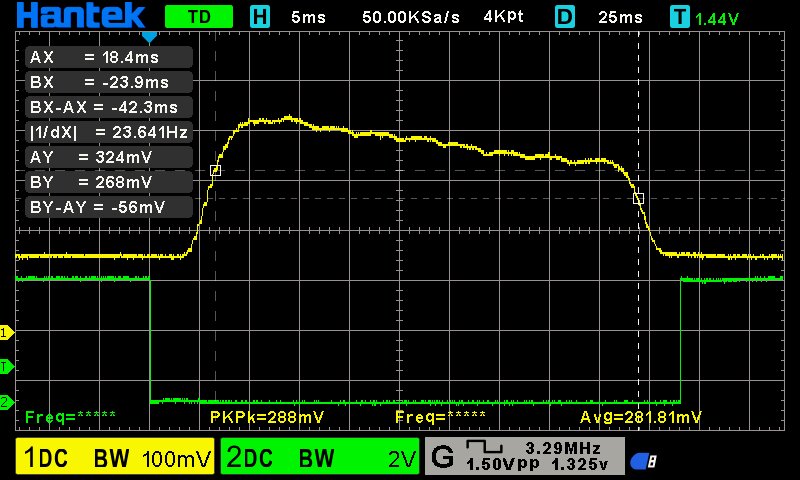Select the blue H horizontal timebase icon
800x480 pixels.
[x=260, y=17]
